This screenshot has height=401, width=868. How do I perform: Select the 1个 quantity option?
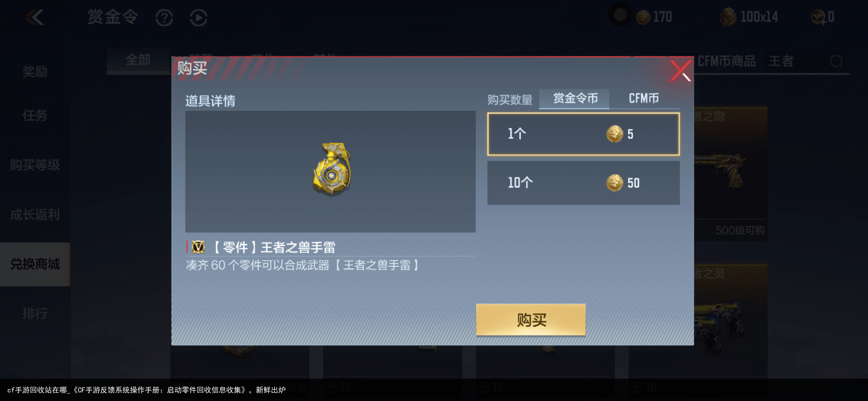pos(583,134)
